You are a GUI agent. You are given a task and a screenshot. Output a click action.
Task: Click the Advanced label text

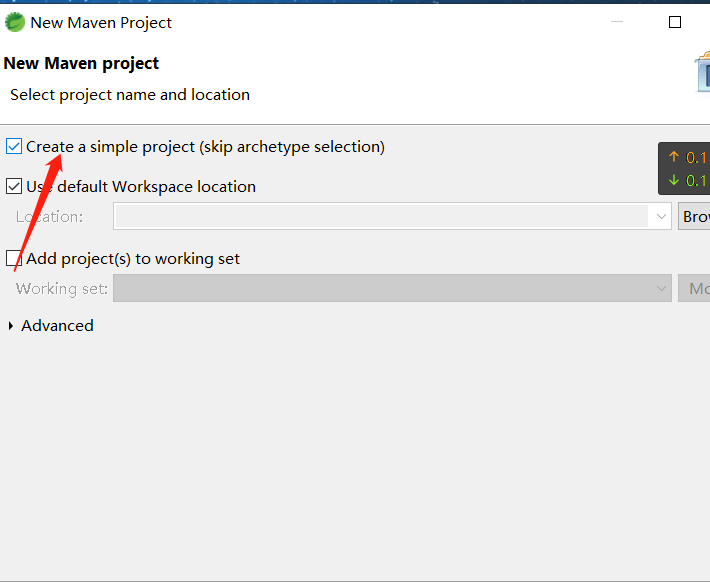[x=57, y=326]
